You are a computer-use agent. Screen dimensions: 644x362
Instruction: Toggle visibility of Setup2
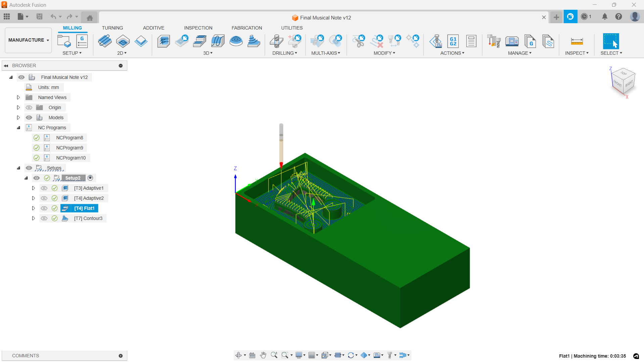[37, 178]
